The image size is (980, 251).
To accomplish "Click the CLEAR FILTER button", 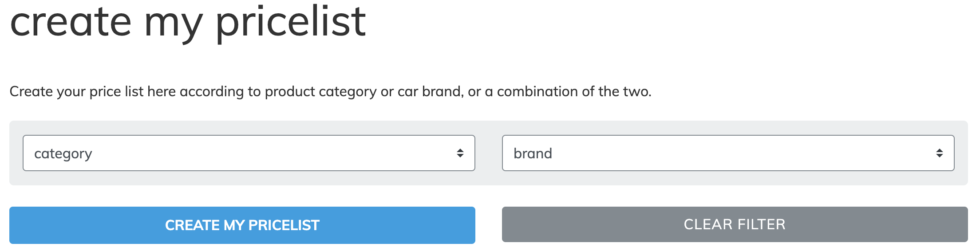I will click(735, 224).
